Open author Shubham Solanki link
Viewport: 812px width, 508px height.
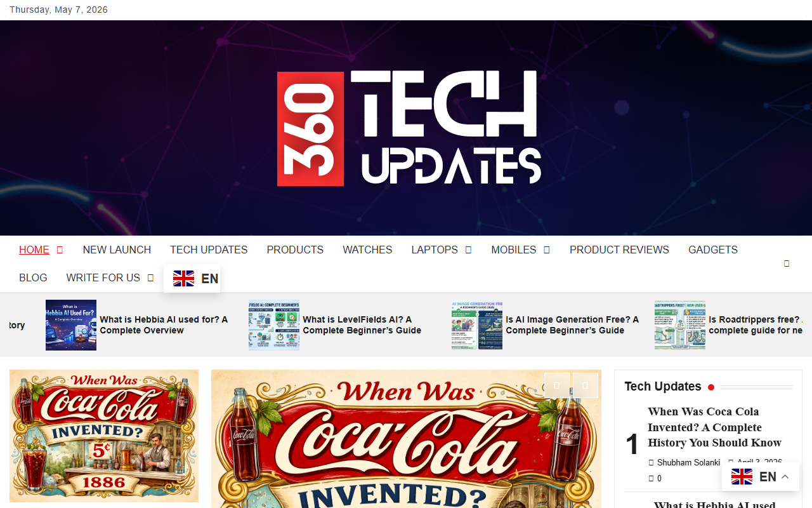pos(688,463)
